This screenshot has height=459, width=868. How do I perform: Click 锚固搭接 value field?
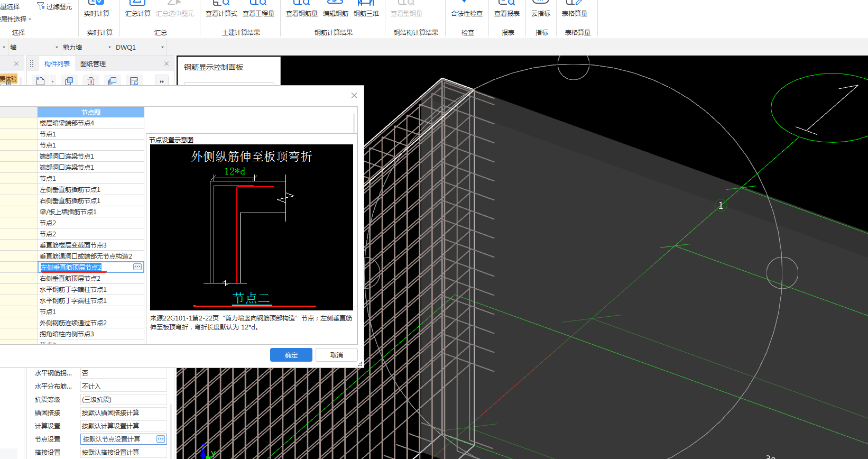tap(124, 412)
